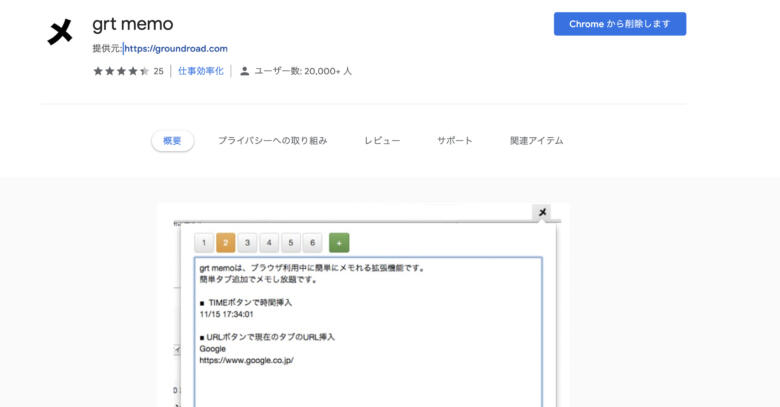780x407 pixels.
Task: Click the Google line in the memo
Action: click(x=212, y=349)
